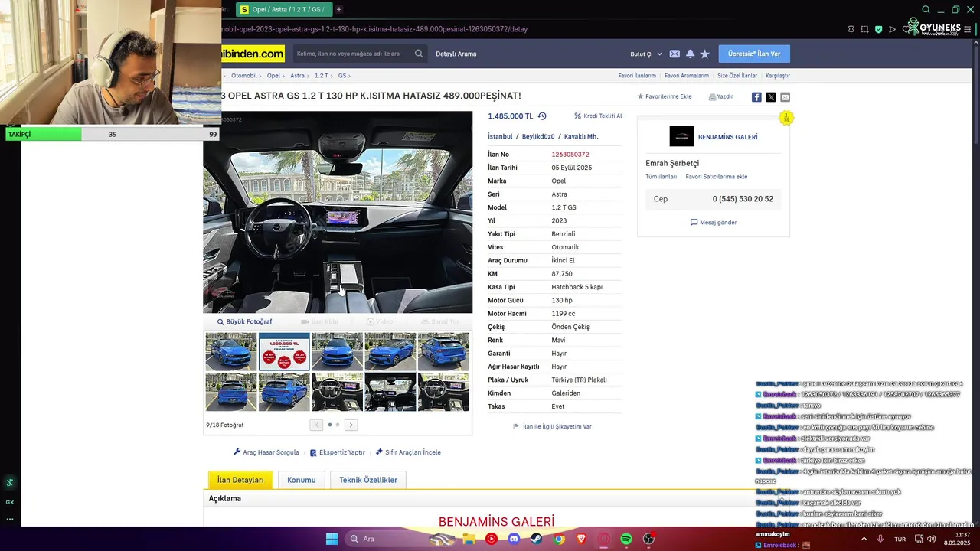
Task: Open the Büyük Fotoğraf enlarged view
Action: [245, 322]
